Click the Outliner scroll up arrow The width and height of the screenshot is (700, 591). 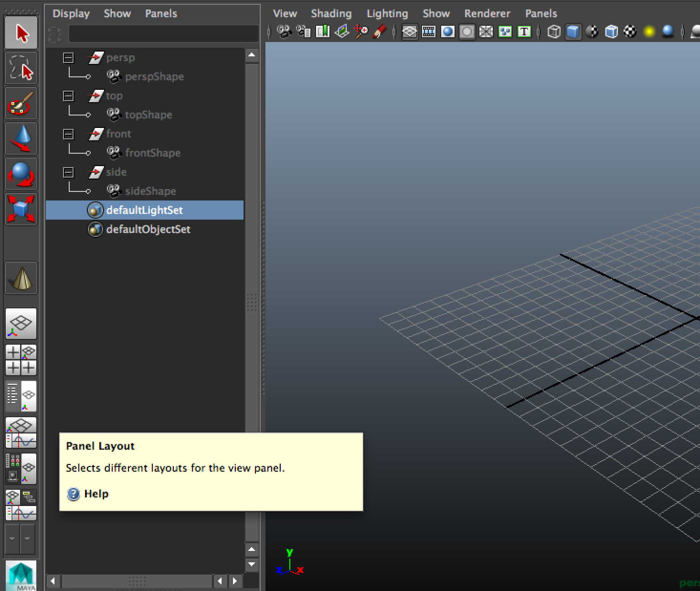252,55
